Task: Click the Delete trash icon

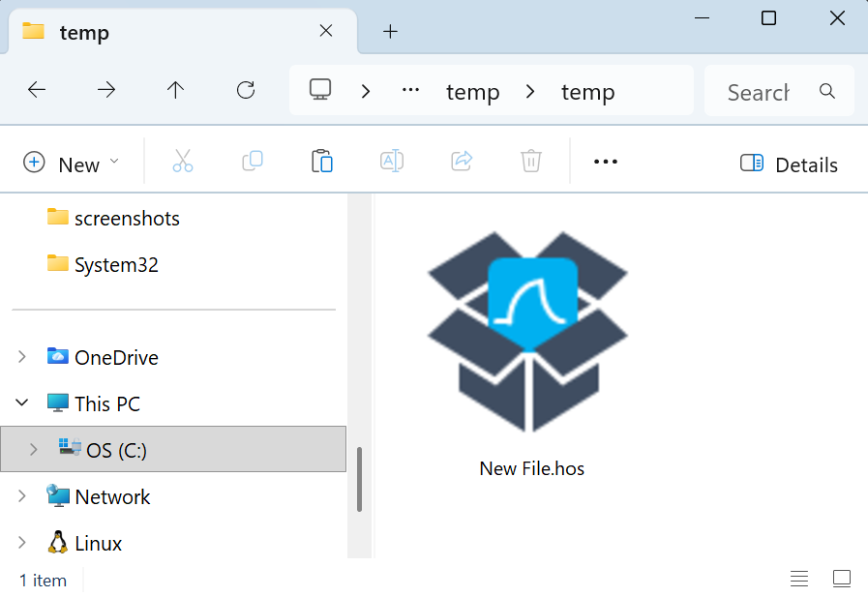Action: coord(531,161)
